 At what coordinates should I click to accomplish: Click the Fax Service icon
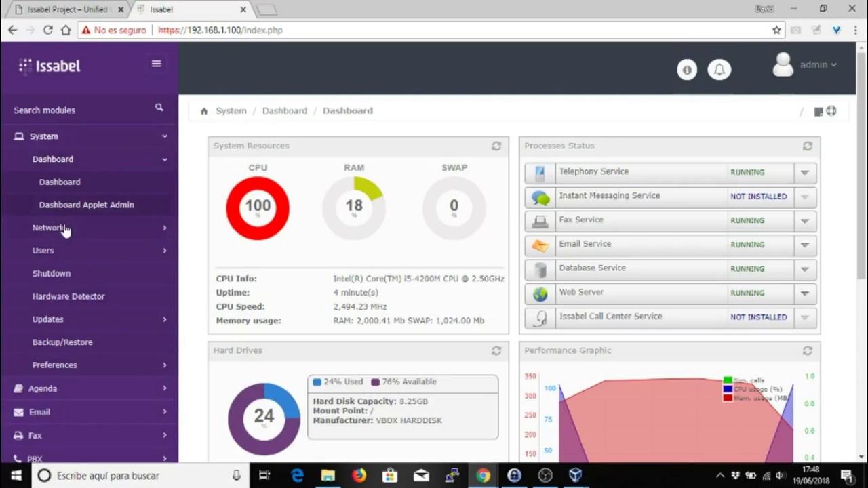[x=540, y=221]
